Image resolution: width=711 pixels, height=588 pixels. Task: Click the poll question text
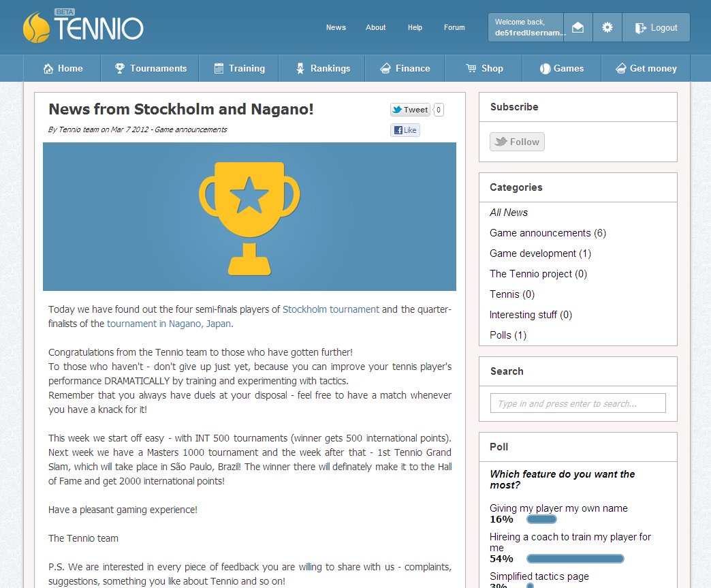(x=563, y=480)
